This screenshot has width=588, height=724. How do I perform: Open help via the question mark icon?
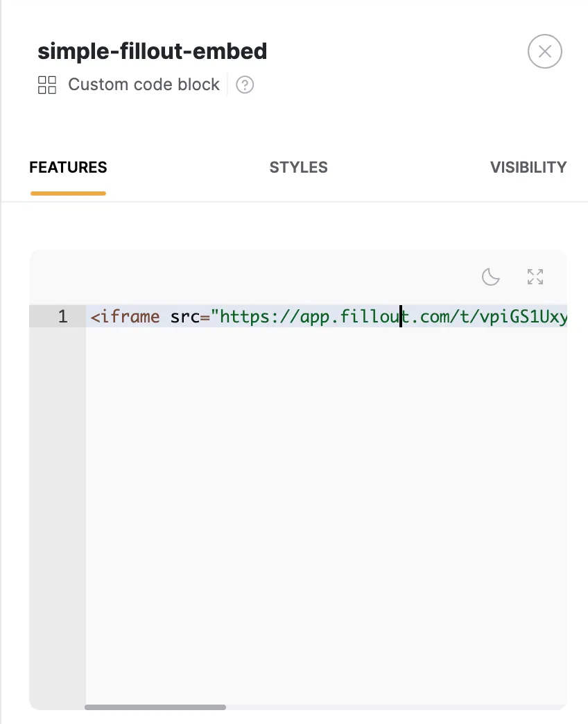point(245,85)
